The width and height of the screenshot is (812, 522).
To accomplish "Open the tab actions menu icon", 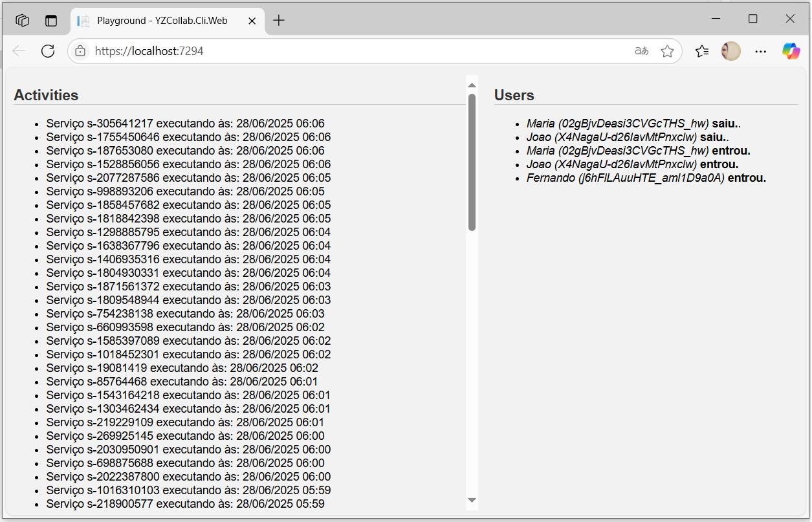I will (x=51, y=21).
